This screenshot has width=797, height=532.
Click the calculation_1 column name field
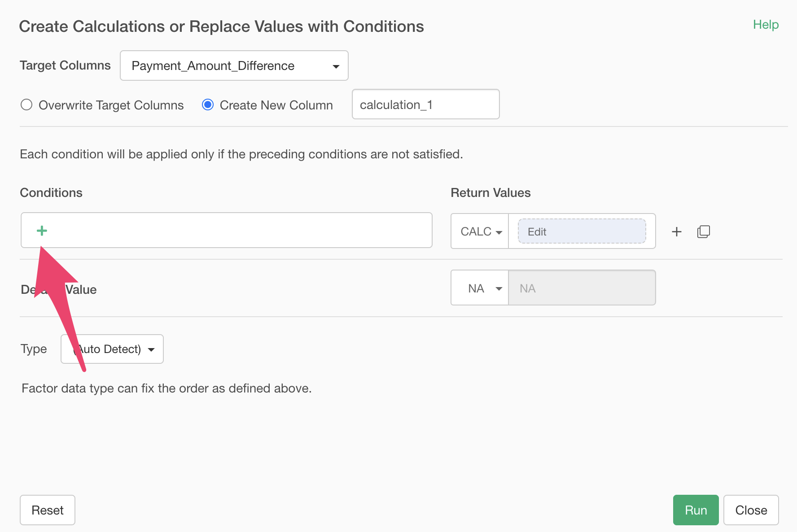click(x=425, y=105)
